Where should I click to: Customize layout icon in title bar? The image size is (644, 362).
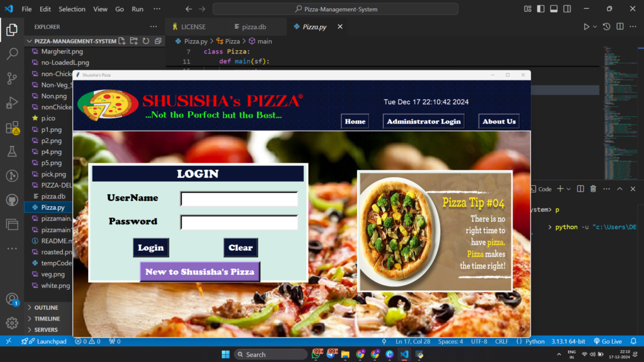tap(528, 9)
